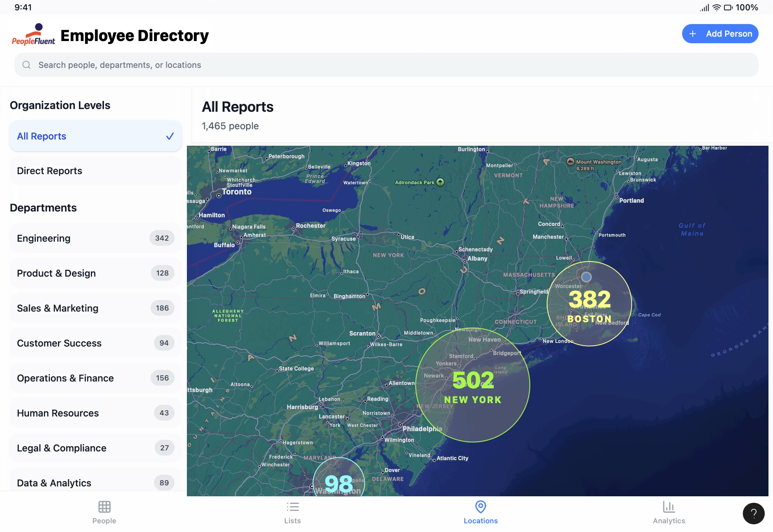Click the PeopleFluent logo
This screenshot has width=773, height=532.
tap(33, 34)
